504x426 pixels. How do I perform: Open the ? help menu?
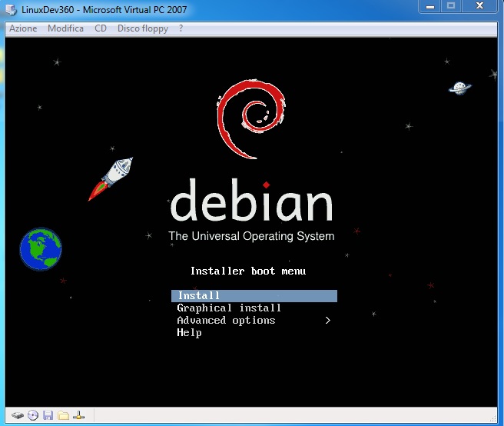(x=181, y=28)
